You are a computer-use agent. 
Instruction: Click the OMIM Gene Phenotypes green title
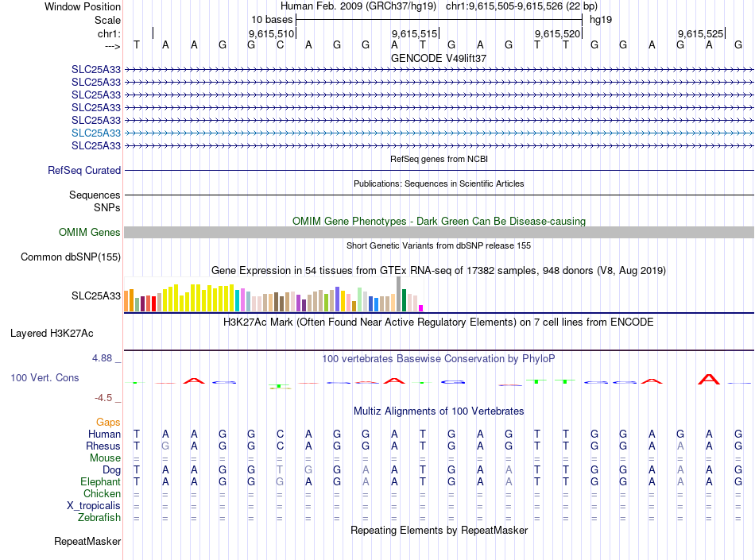coord(439,222)
